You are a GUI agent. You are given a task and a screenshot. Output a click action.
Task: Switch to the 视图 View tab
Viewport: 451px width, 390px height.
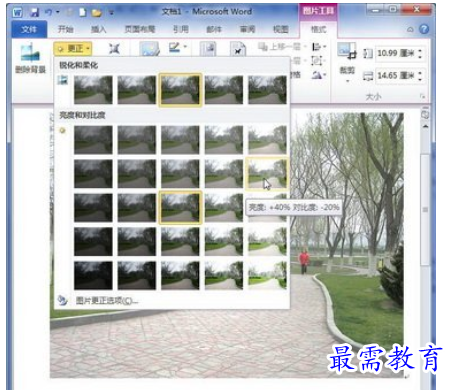(x=280, y=29)
